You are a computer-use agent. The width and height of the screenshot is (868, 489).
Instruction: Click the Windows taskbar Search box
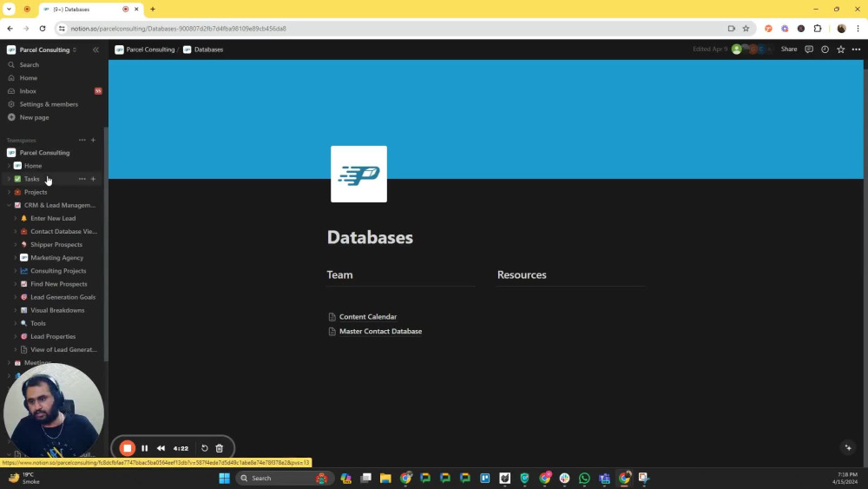pyautogui.click(x=285, y=478)
